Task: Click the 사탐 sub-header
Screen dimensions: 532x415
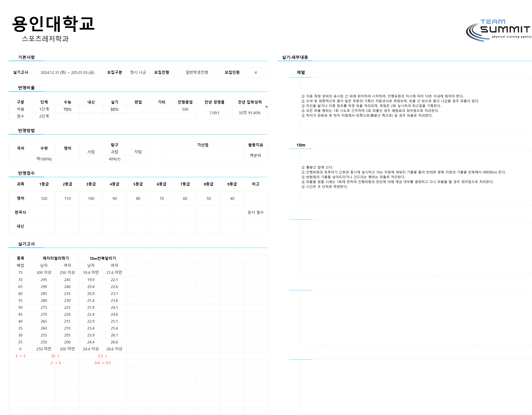Action: (91, 152)
